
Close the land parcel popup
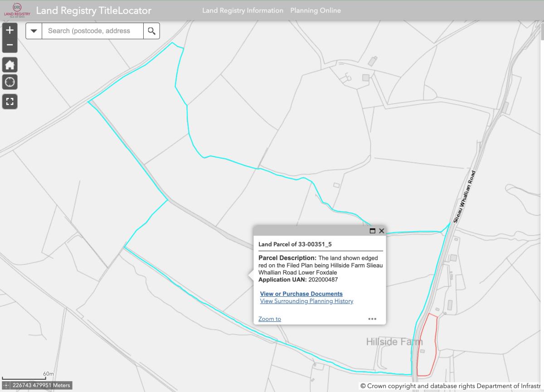(x=381, y=231)
